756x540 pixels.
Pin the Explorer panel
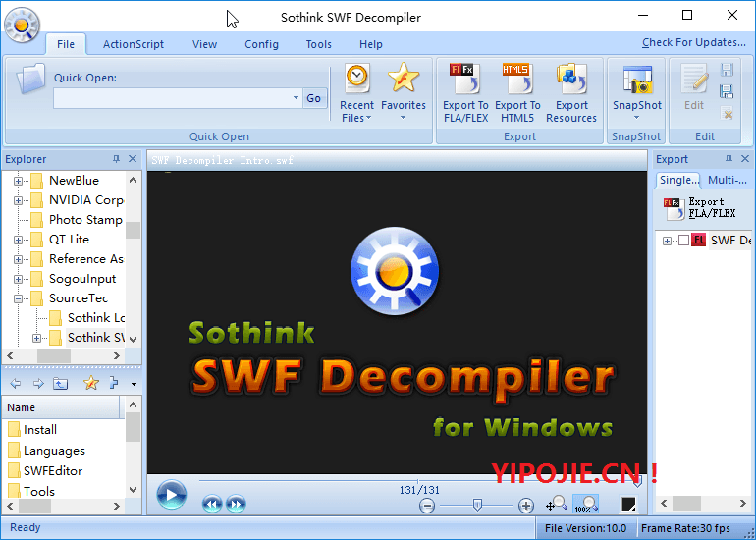(x=116, y=159)
